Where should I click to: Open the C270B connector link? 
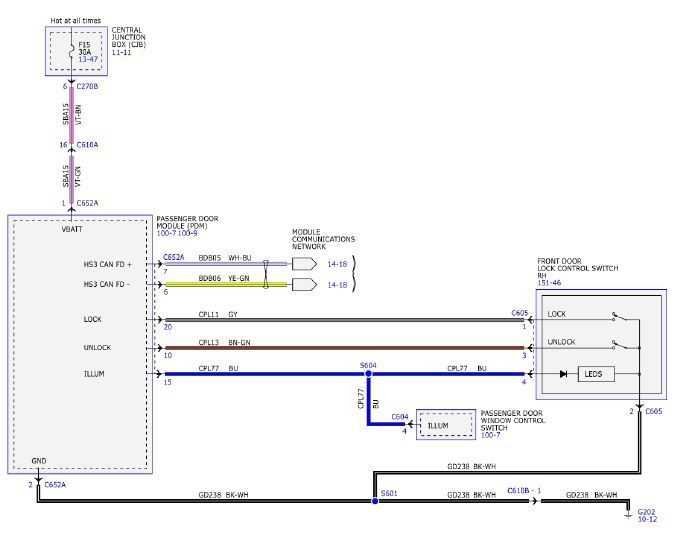tap(87, 86)
